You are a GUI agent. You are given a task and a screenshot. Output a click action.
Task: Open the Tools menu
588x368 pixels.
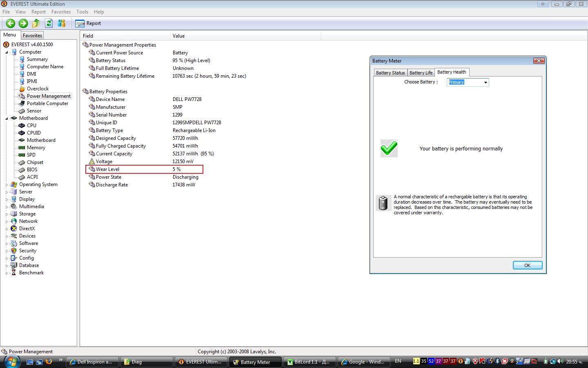click(82, 12)
